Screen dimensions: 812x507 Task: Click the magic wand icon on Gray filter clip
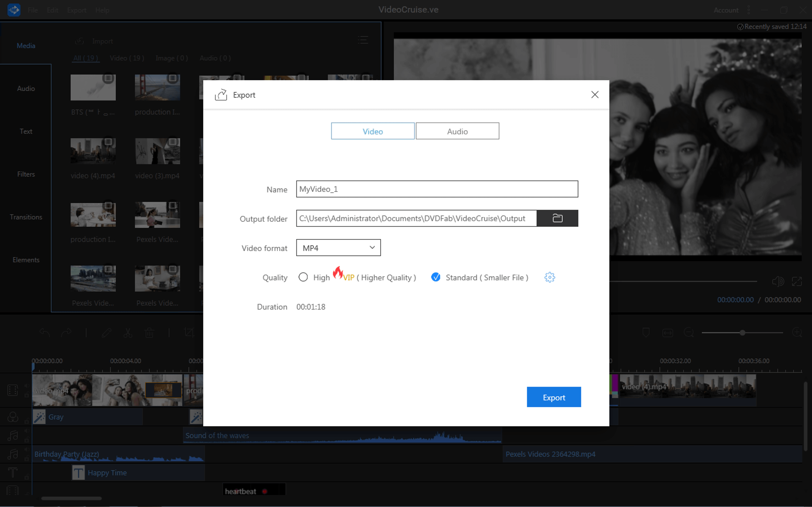click(39, 417)
